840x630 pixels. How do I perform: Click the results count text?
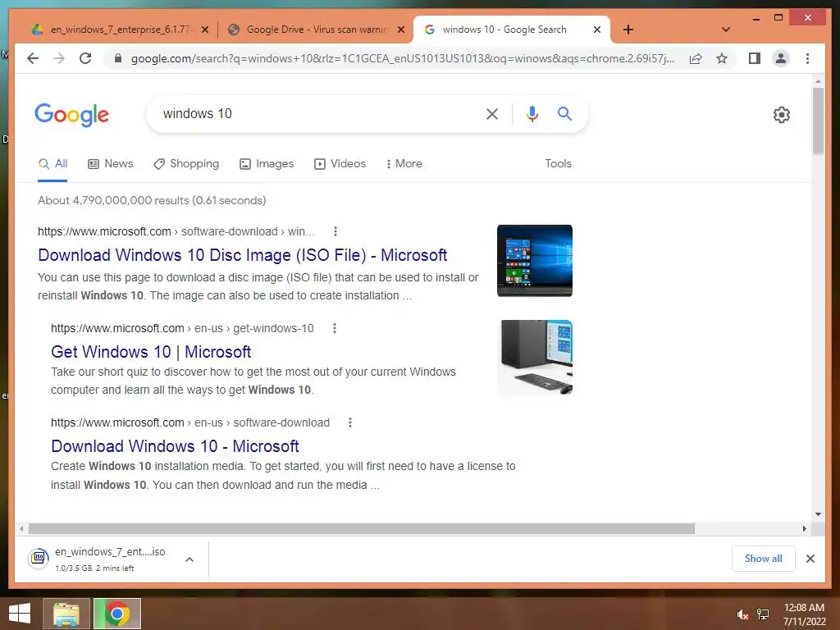tap(152, 200)
